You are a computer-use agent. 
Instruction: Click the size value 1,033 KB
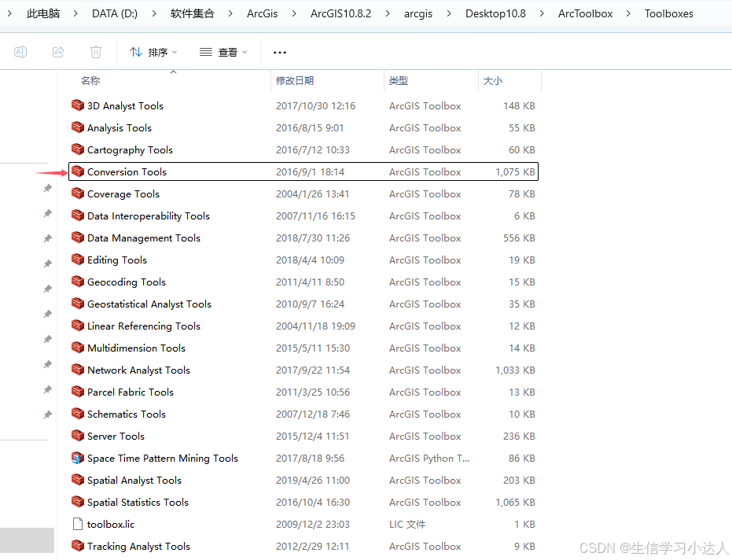tap(516, 370)
